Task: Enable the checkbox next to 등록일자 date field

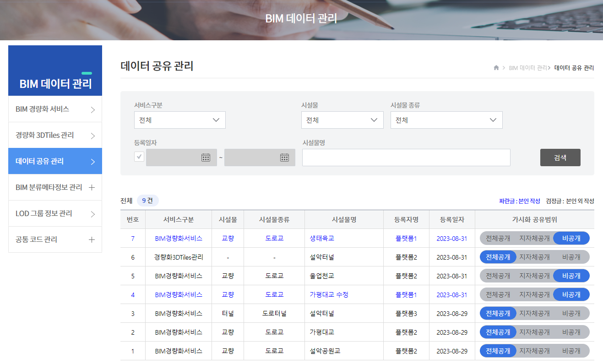Action: pyautogui.click(x=138, y=157)
